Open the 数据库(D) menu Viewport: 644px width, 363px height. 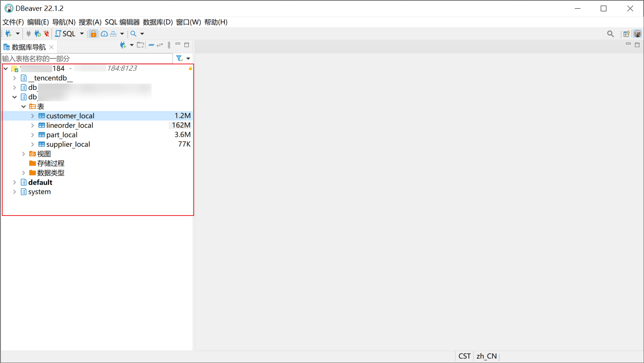click(158, 22)
